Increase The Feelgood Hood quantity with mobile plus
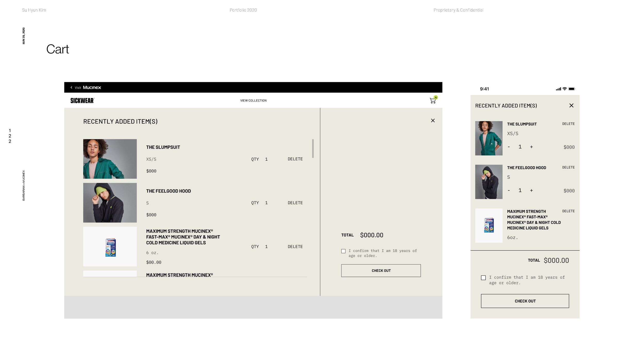 pos(531,191)
